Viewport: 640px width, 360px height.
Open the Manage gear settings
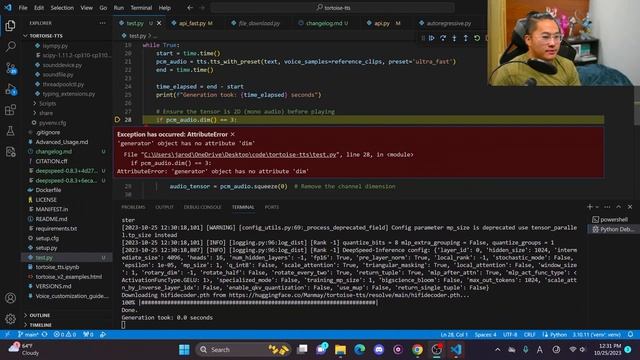[10, 318]
